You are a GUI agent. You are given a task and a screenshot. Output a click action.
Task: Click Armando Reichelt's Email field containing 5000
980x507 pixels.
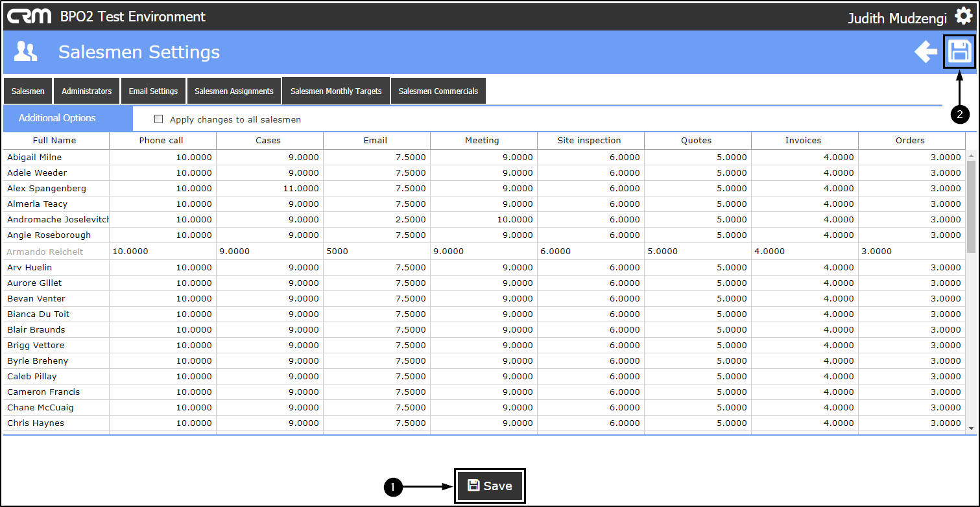(x=377, y=252)
